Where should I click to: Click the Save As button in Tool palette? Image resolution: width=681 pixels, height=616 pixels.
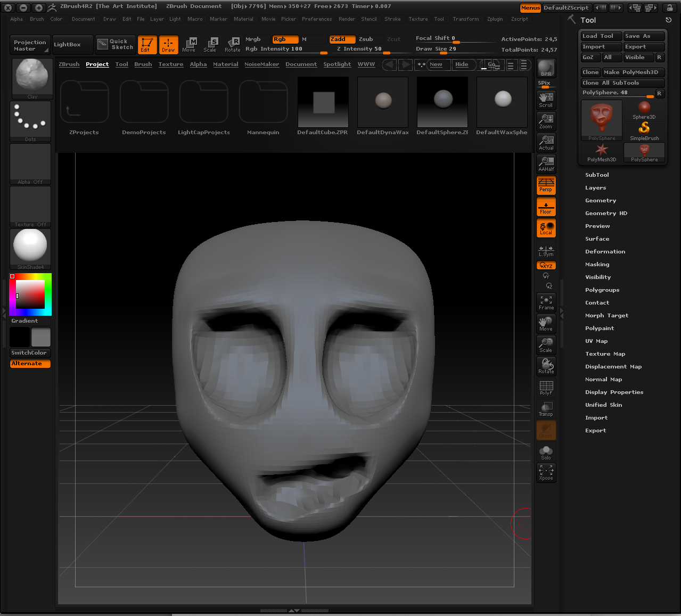(x=644, y=36)
